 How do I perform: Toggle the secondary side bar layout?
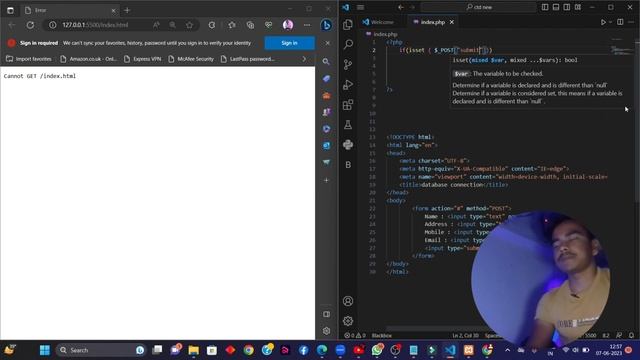[x=567, y=7]
